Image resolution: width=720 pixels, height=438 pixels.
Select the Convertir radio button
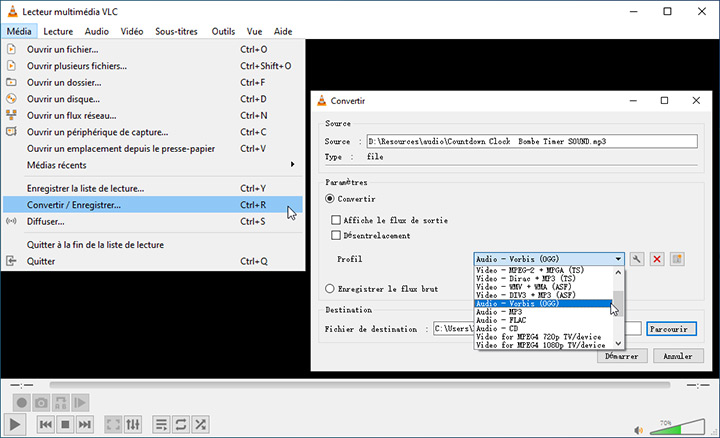331,199
